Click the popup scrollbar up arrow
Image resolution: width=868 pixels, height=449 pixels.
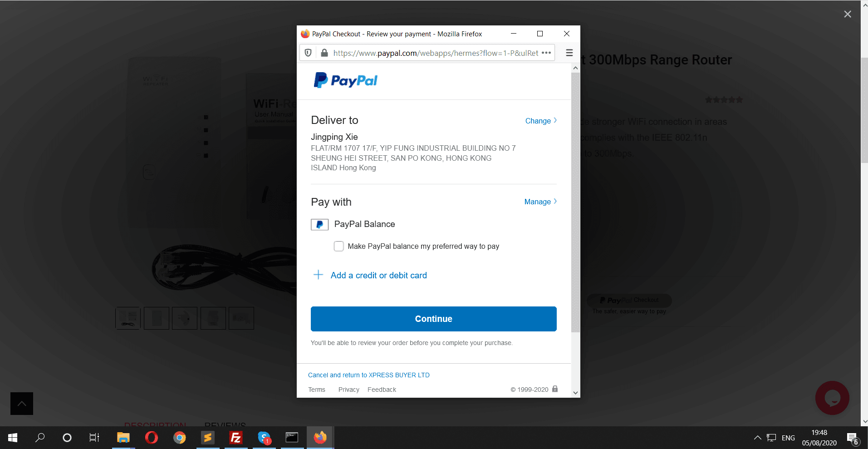click(575, 68)
